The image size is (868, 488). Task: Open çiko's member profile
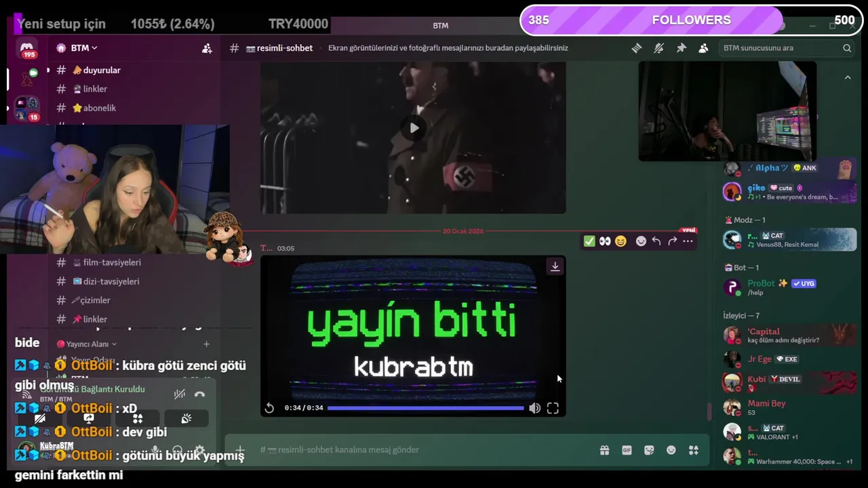pyautogui.click(x=789, y=192)
